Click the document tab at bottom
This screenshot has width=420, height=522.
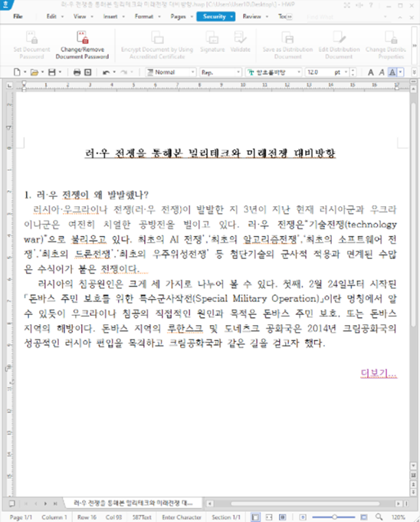pos(133,503)
